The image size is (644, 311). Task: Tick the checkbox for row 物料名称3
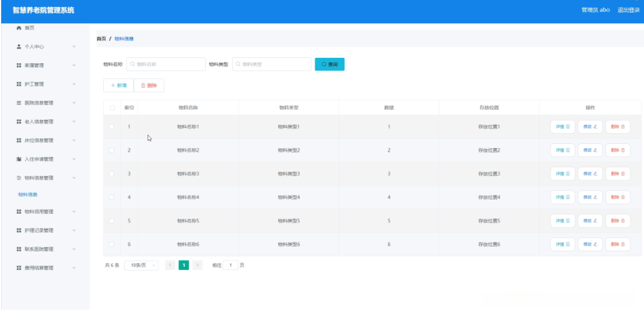pos(112,174)
